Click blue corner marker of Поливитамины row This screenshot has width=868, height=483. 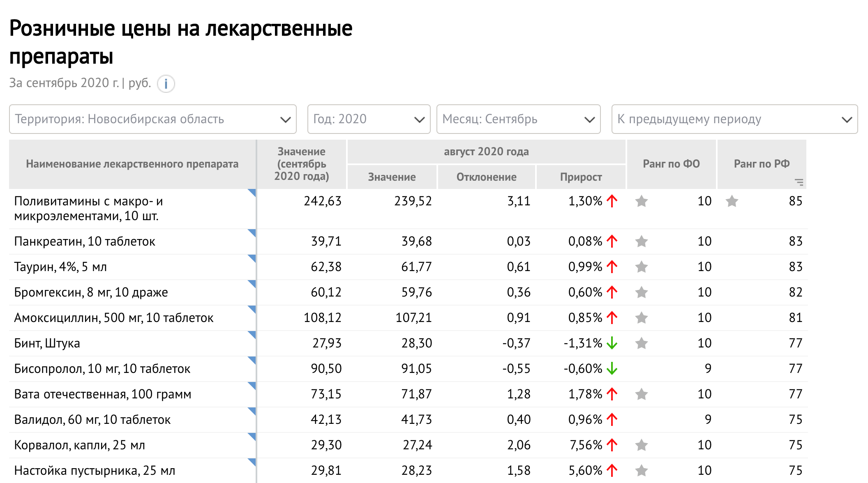coord(252,192)
